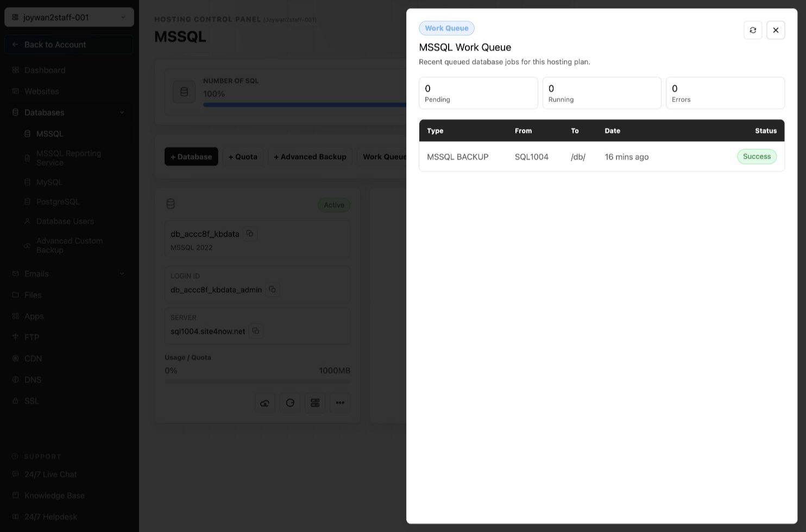
Task: Copy the server address sql1004.site4now.net
Action: coord(256,331)
